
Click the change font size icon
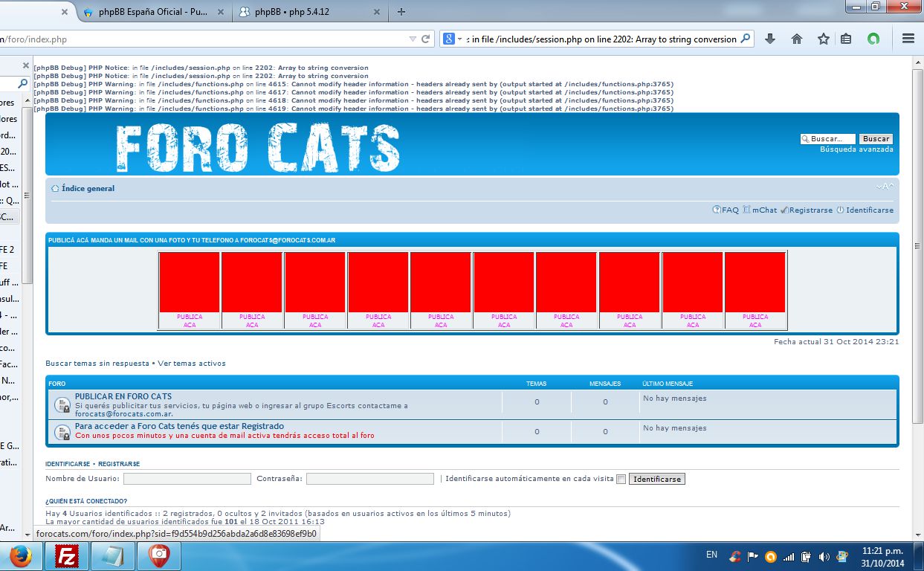click(x=885, y=187)
